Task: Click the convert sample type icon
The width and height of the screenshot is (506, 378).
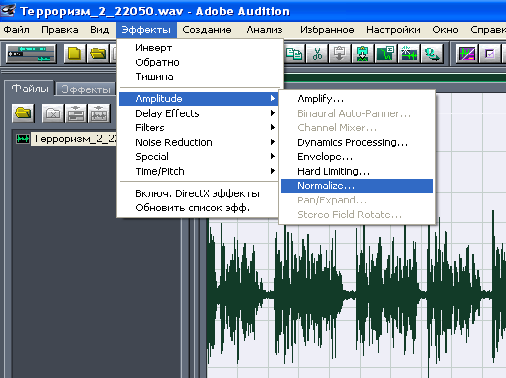Action: pyautogui.click(x=432, y=53)
